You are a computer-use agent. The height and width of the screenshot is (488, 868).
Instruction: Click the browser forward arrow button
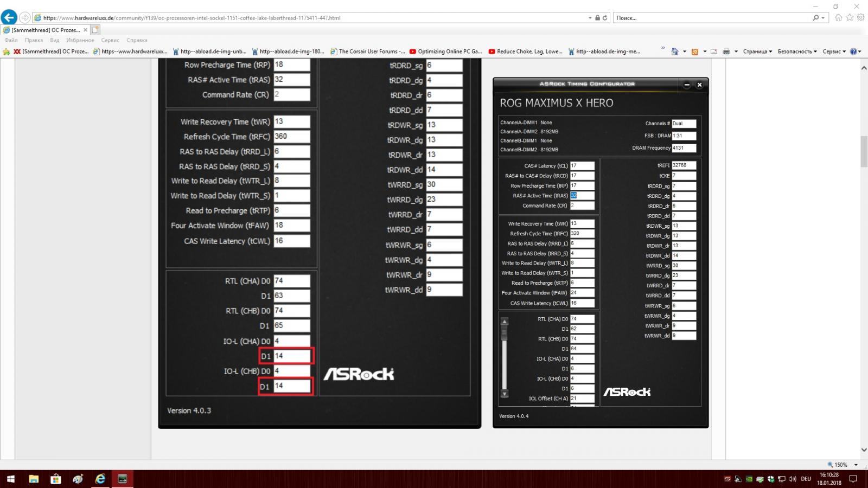(25, 17)
